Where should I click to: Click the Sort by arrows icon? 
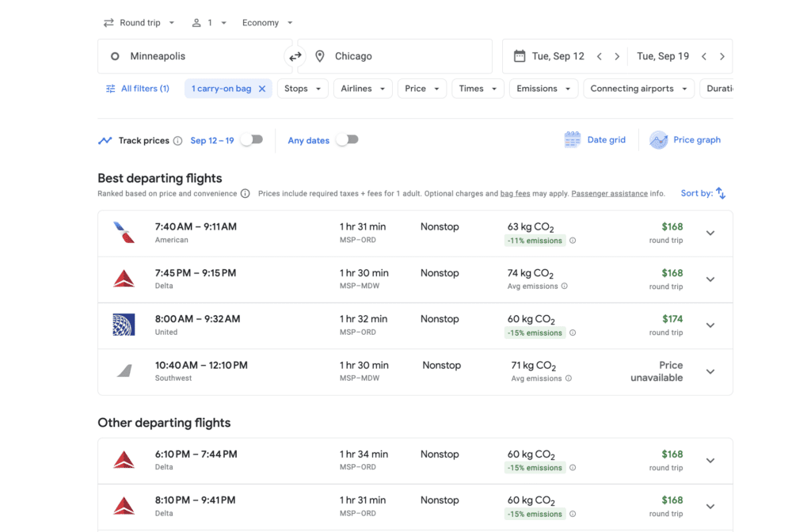point(720,192)
